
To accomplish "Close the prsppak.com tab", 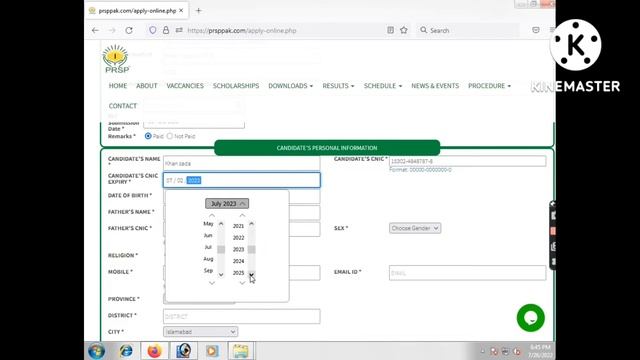I will click(x=181, y=10).
